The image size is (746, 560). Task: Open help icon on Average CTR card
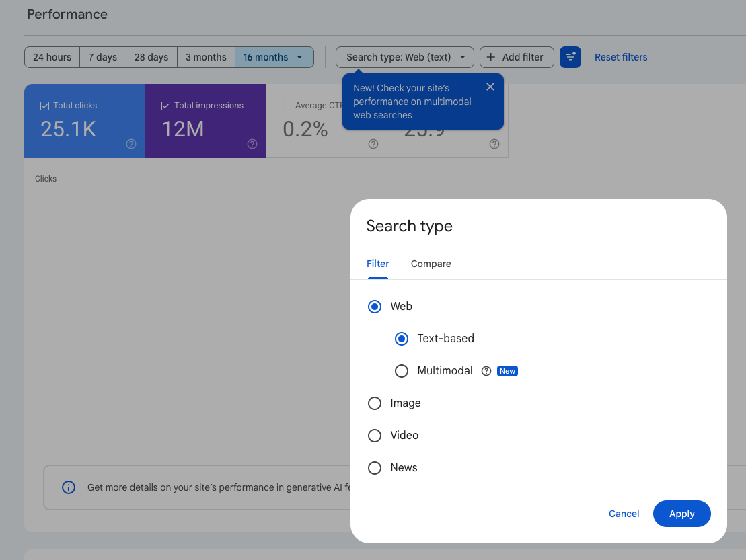373,144
